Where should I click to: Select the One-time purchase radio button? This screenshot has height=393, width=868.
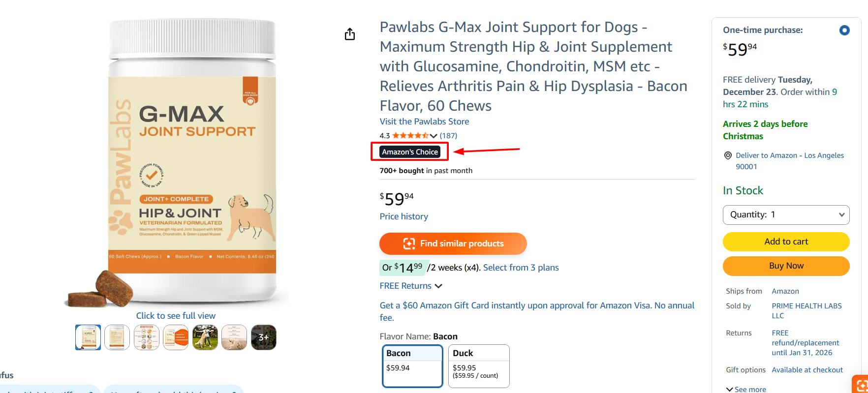pos(844,30)
